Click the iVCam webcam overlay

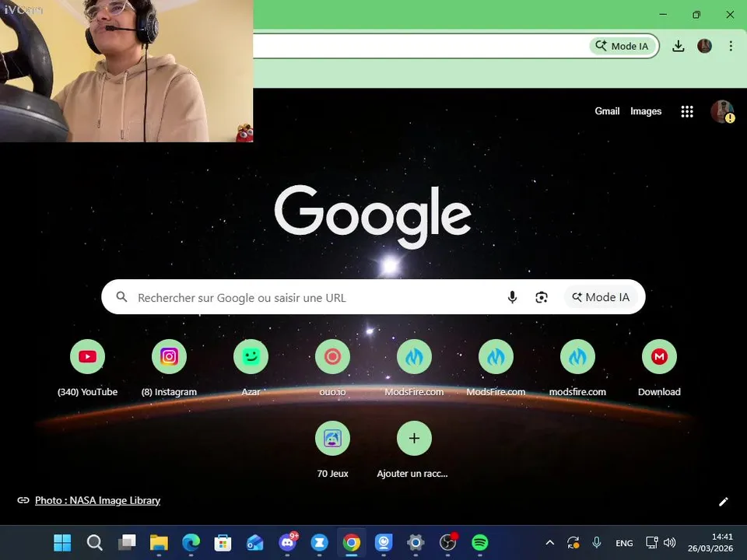pos(126,71)
